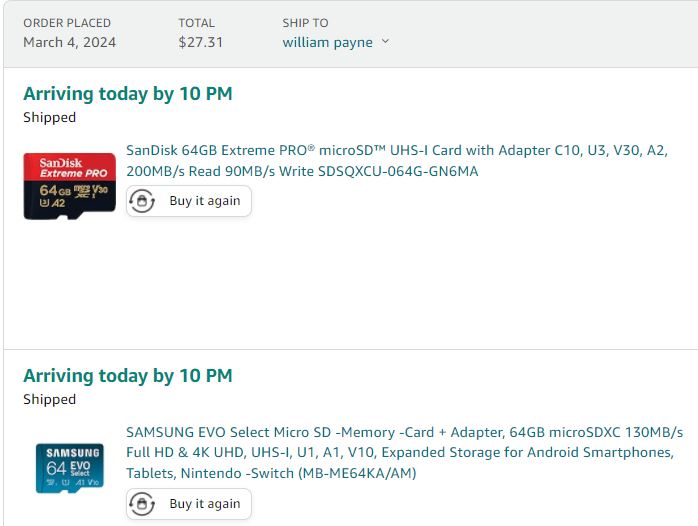Click the TOTAL label
698x526 pixels.
(x=196, y=23)
